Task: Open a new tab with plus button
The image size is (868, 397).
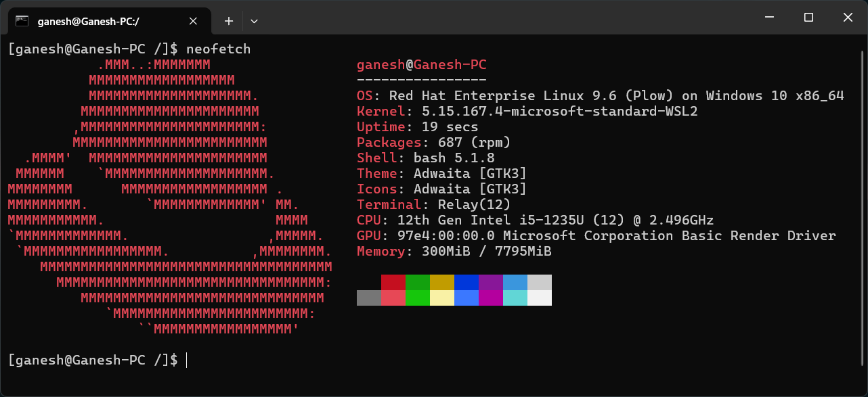Action: pyautogui.click(x=229, y=21)
